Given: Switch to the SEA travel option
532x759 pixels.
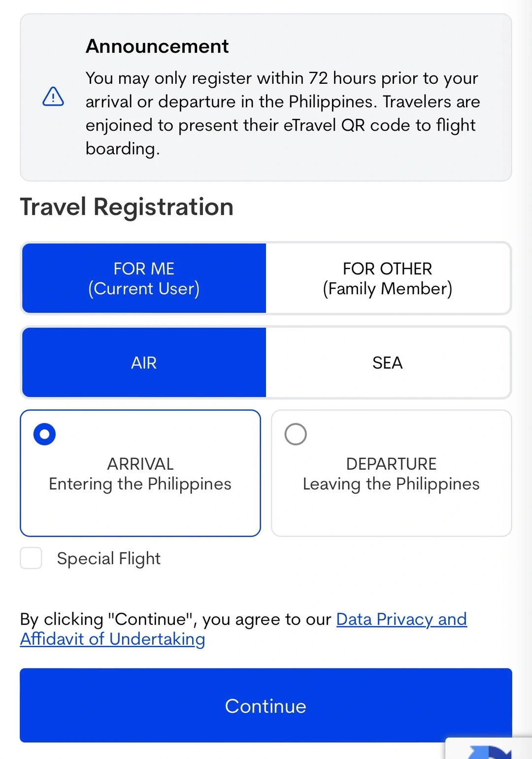Looking at the screenshot, I should pos(388,363).
